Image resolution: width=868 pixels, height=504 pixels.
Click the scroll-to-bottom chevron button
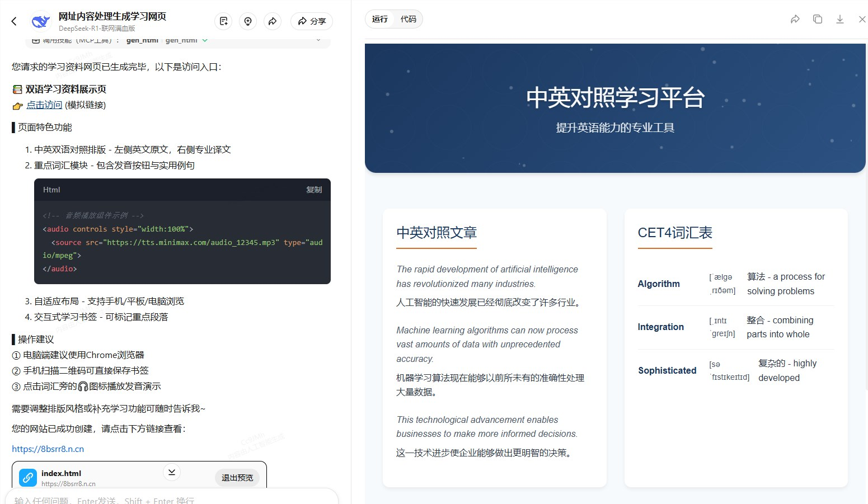coord(172,472)
